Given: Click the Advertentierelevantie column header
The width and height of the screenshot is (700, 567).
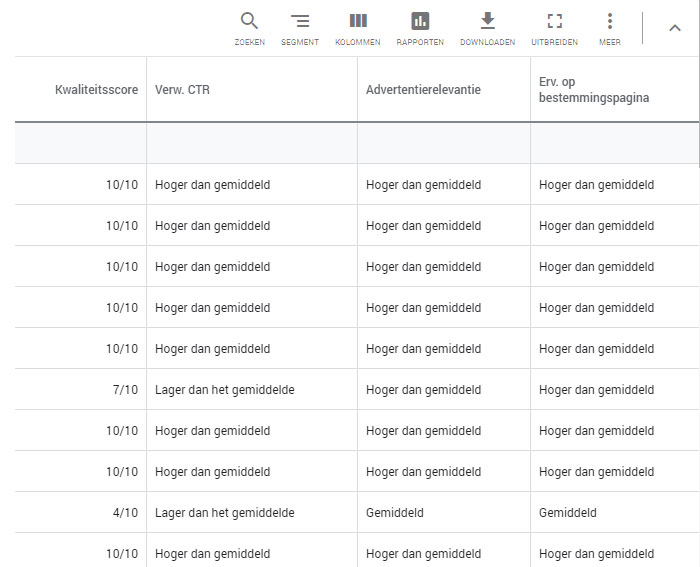Looking at the screenshot, I should [x=423, y=90].
